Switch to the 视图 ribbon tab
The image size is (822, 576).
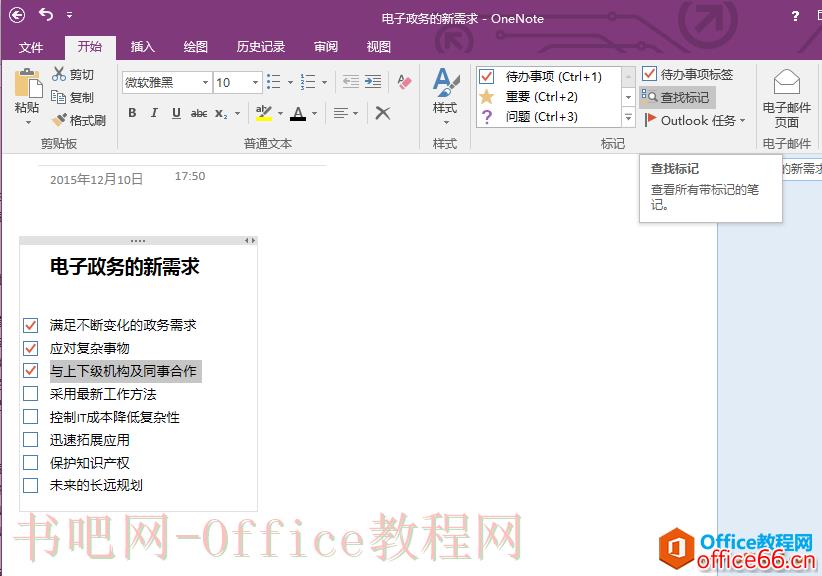[x=378, y=47]
